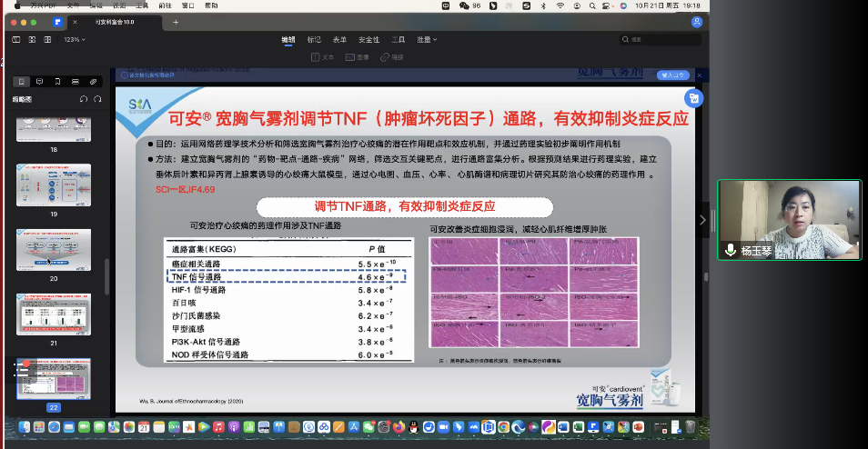This screenshot has height=449, width=868.
Task: Click the blue button in notification banner
Action: (673, 75)
